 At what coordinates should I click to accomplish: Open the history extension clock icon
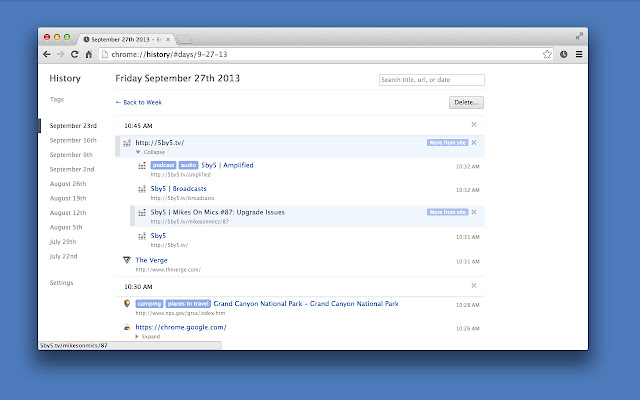[564, 54]
